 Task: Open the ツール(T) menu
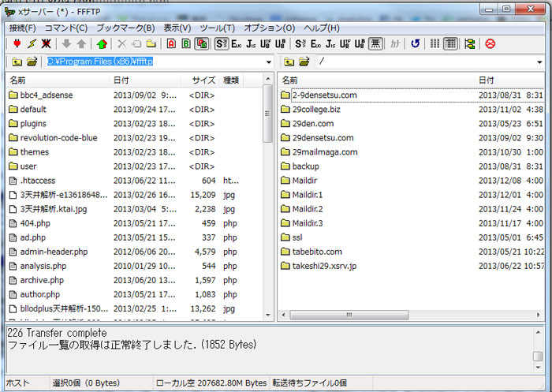coord(217,28)
